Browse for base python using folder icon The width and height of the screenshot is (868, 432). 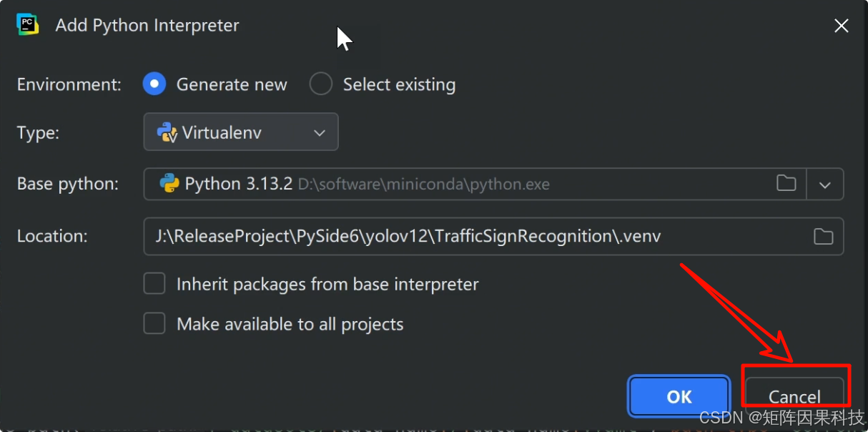[786, 184]
